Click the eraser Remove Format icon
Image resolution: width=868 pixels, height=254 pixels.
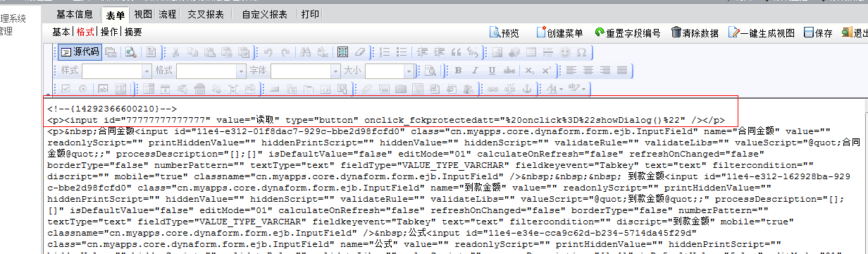360,52
